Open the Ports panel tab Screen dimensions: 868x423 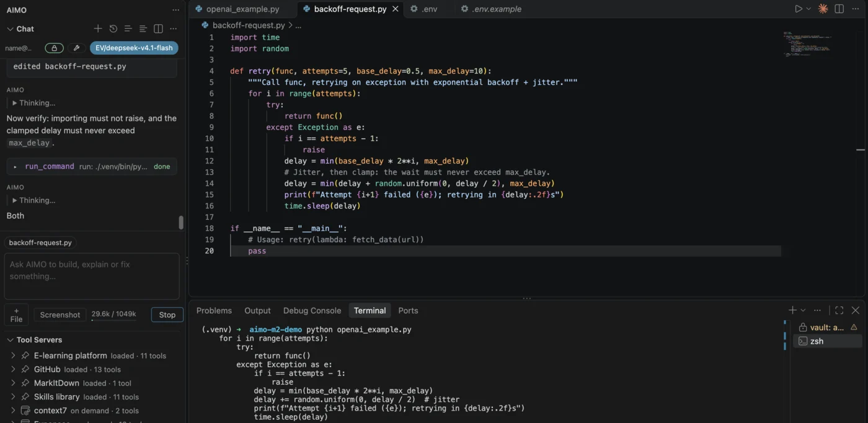(x=408, y=310)
